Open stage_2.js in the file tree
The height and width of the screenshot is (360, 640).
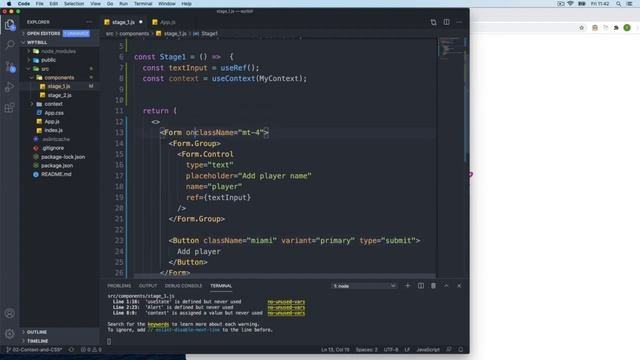point(59,95)
